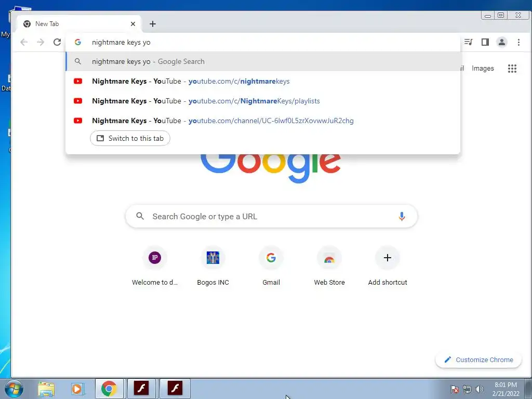532x399 pixels.
Task: Choose the youtube.com/channel suggestion
Action: click(263, 121)
